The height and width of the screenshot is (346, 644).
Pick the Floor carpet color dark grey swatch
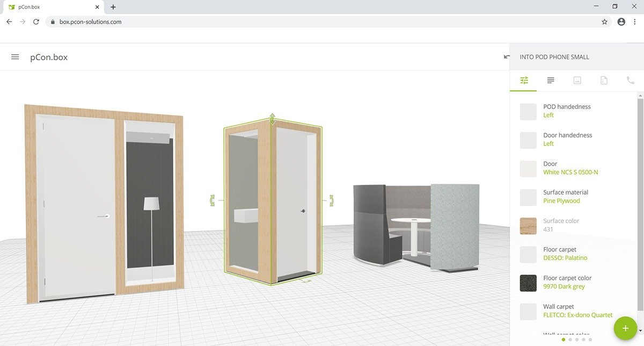(528, 283)
